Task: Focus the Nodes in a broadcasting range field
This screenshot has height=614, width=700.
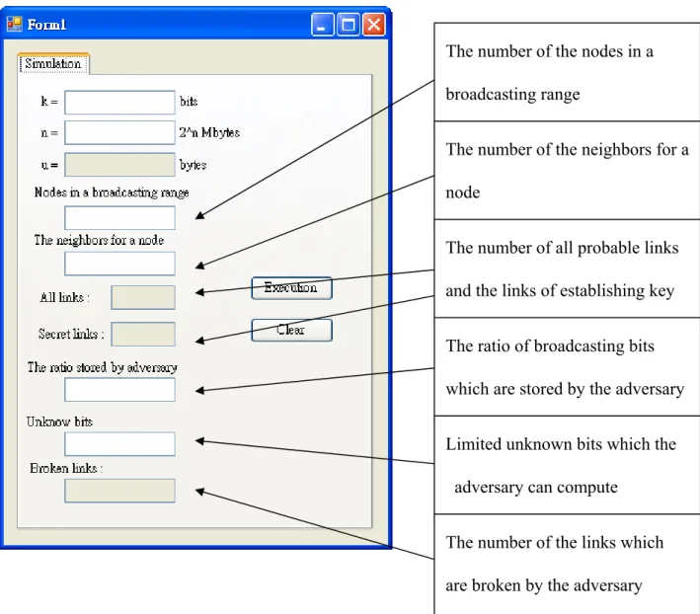Action: point(119,218)
